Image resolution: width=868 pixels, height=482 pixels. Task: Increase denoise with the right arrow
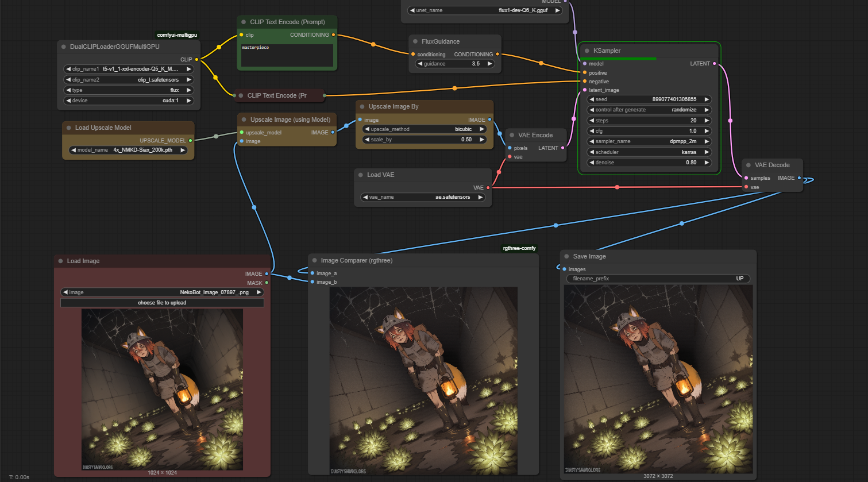click(707, 163)
